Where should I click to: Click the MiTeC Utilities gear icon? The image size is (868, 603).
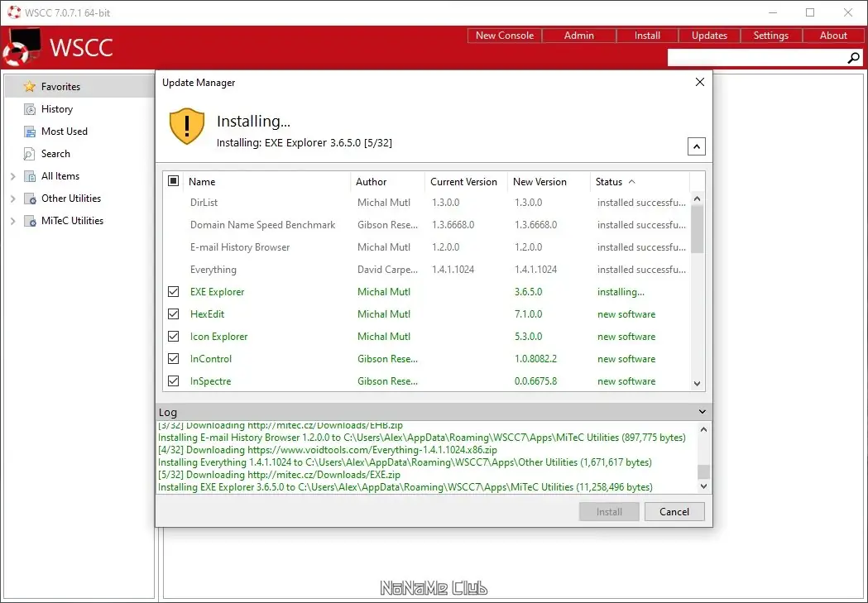[29, 221]
